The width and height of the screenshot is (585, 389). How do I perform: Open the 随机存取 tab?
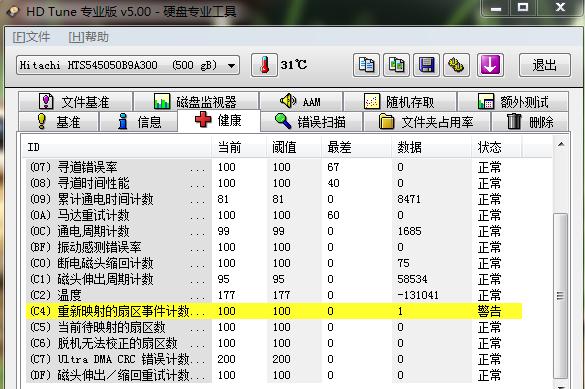(400, 101)
